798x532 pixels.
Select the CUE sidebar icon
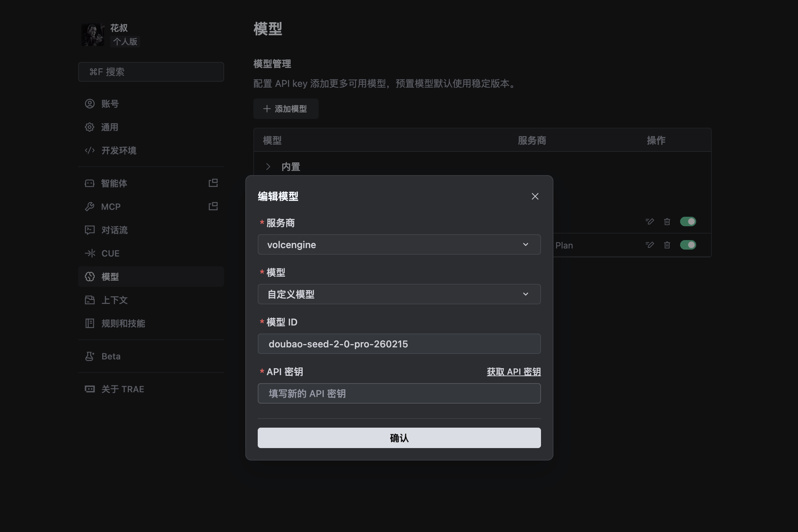coord(89,253)
